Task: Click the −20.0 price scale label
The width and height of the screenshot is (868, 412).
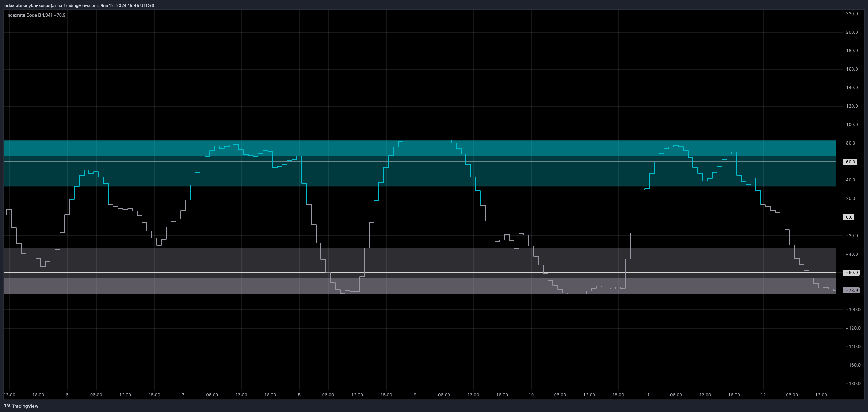Action: tap(852, 236)
